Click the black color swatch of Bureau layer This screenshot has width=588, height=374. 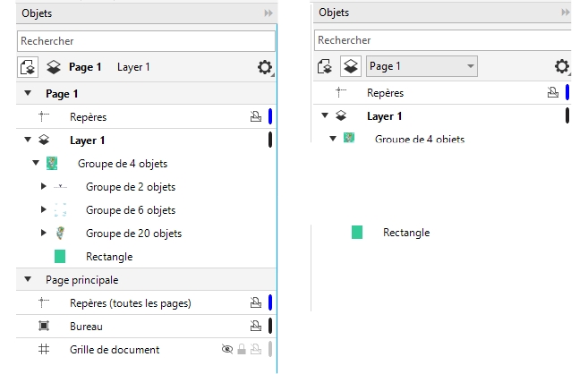pyautogui.click(x=270, y=327)
